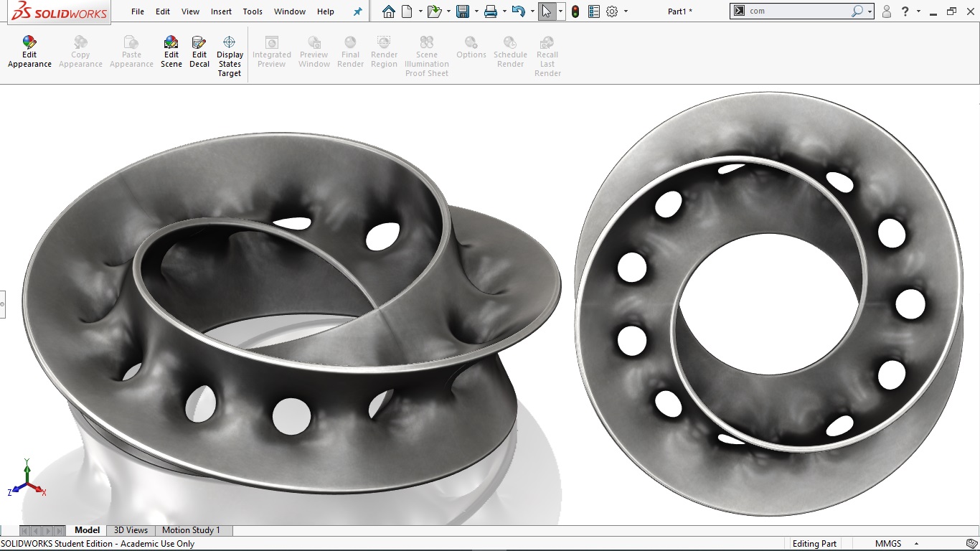This screenshot has height=551, width=980.
Task: Click the Save disk icon
Action: tap(463, 11)
